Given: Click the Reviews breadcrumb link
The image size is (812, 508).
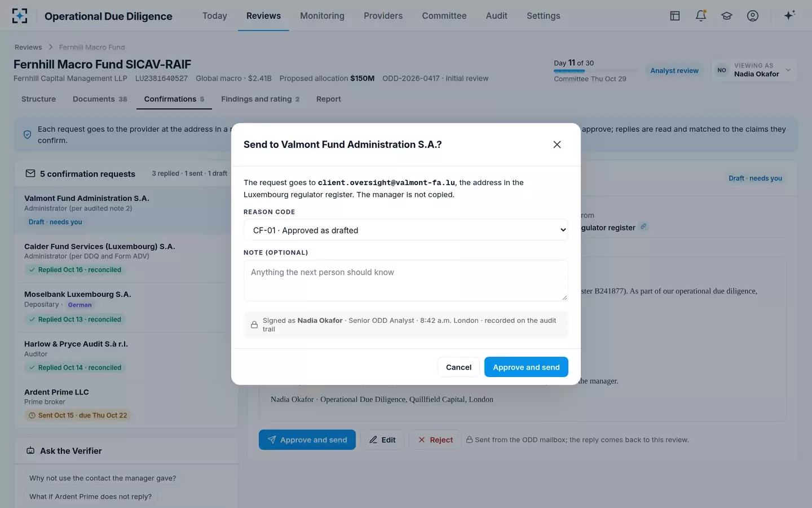Looking at the screenshot, I should click(x=28, y=47).
